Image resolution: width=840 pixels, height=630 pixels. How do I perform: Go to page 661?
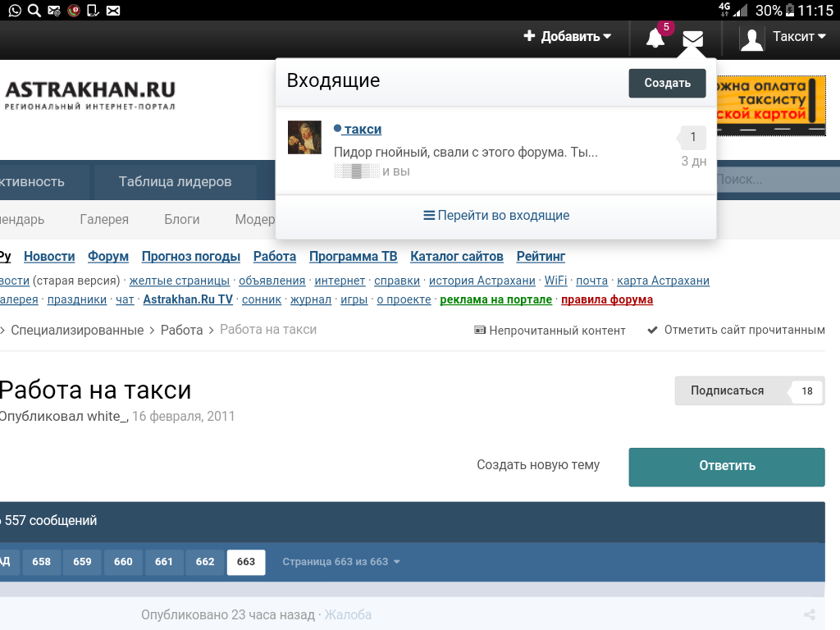pyautogui.click(x=164, y=562)
